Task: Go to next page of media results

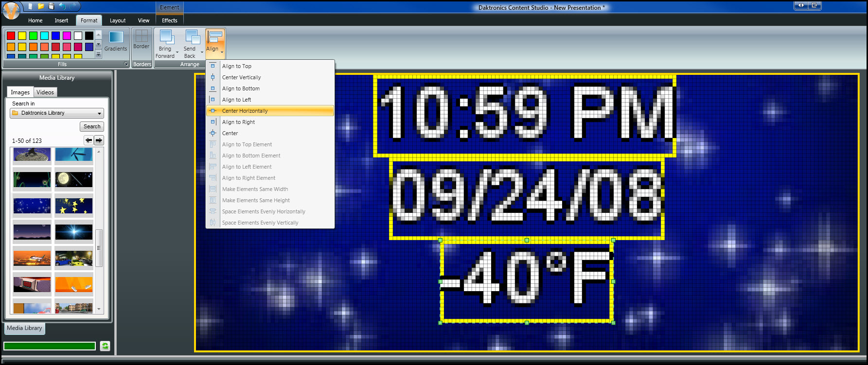Action: click(x=99, y=140)
